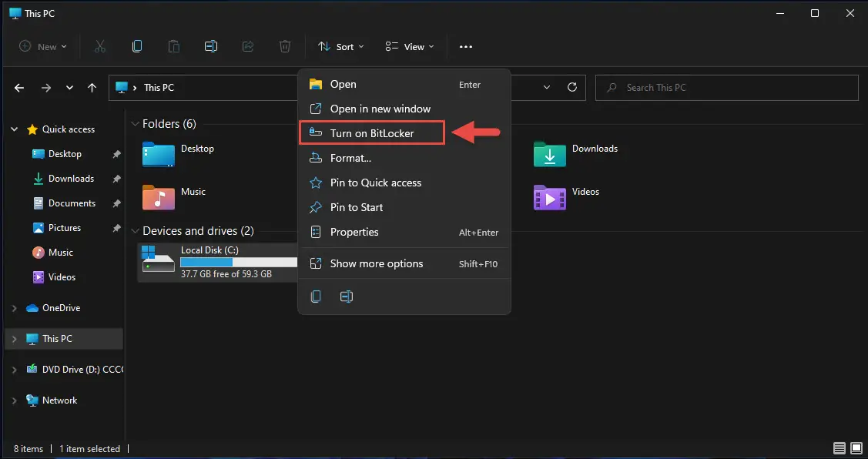Select Pictures in Quick access sidebar
The height and width of the screenshot is (459, 868).
click(64, 227)
